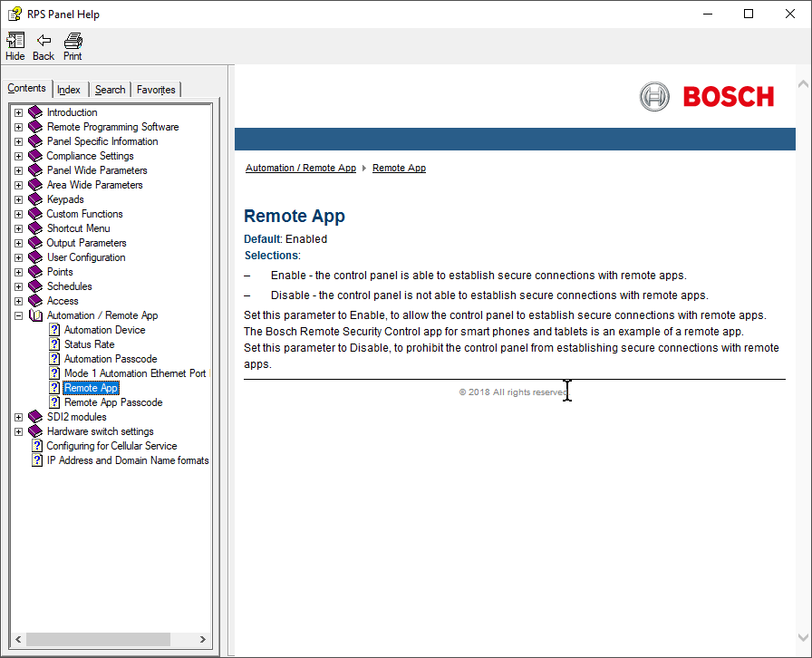Click the RPS Panel Help title bar icon

point(14,14)
